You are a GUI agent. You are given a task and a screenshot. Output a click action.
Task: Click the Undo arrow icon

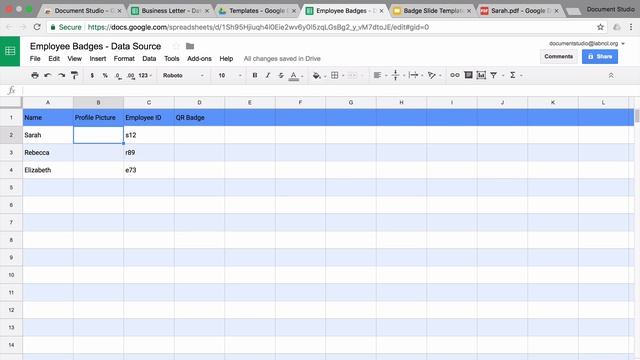[x=48, y=75]
